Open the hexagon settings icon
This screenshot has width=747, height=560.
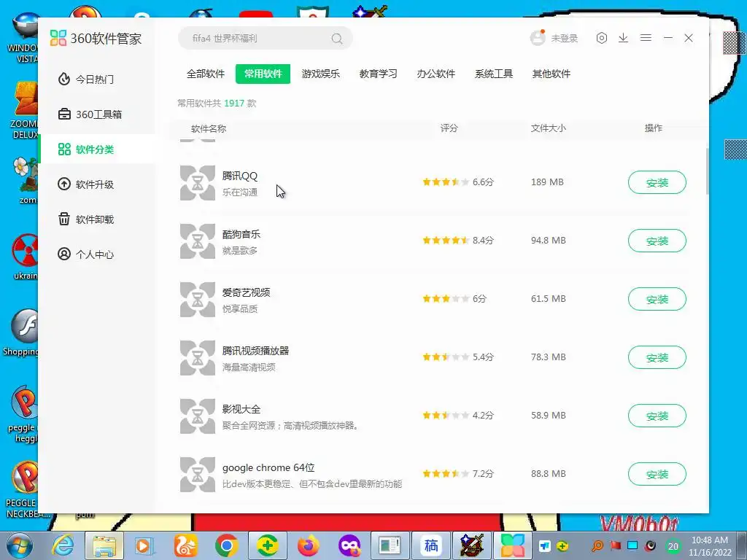[x=602, y=38]
